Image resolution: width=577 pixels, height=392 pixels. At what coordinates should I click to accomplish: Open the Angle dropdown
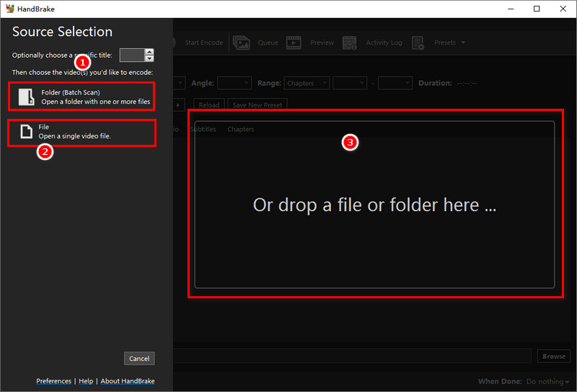click(x=234, y=83)
